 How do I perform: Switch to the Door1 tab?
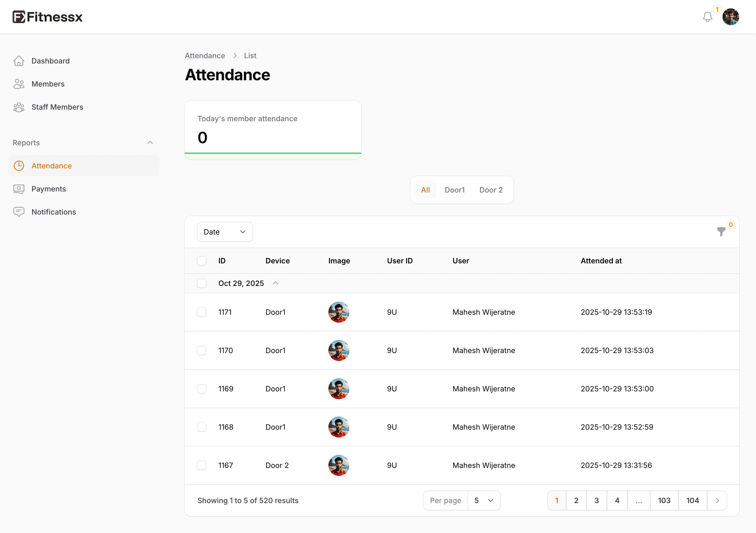(x=454, y=190)
